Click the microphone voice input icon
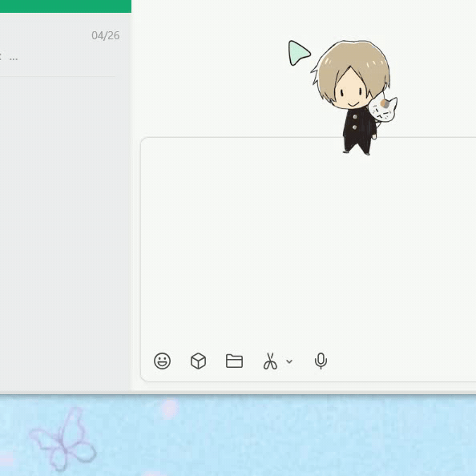Screen dimensions: 476x476 [x=321, y=361]
